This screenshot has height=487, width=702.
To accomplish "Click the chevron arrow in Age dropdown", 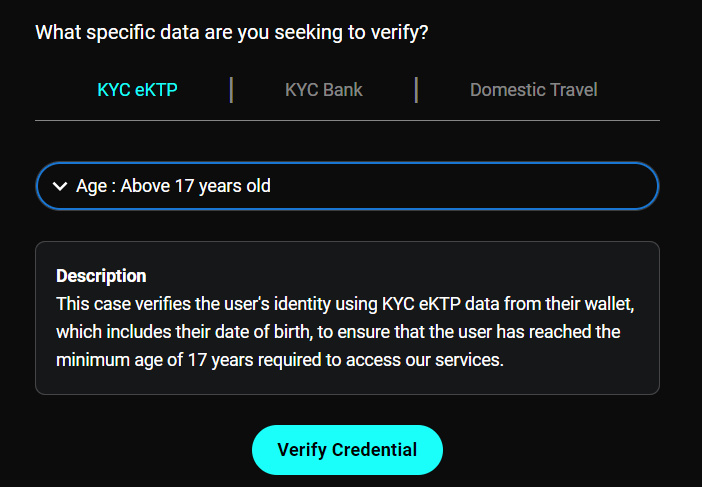I will tap(60, 186).
